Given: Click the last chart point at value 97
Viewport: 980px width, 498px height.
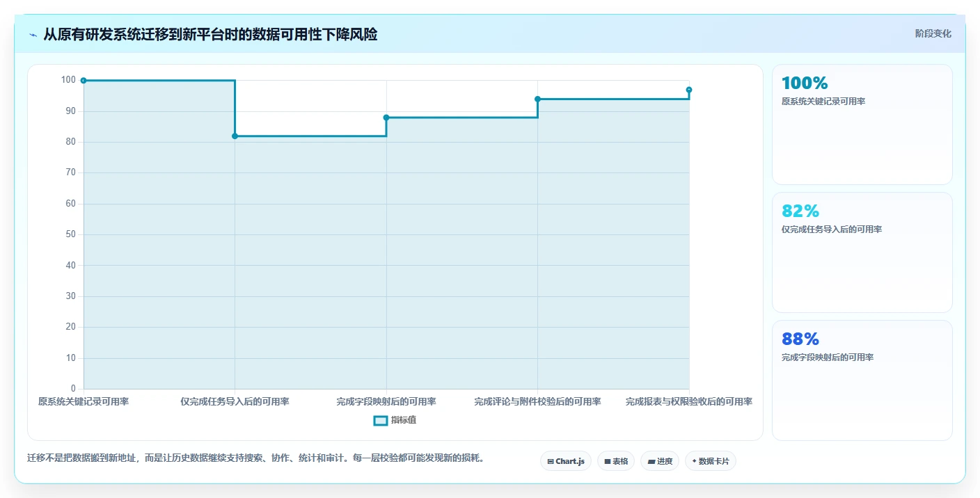Looking at the screenshot, I should (689, 90).
